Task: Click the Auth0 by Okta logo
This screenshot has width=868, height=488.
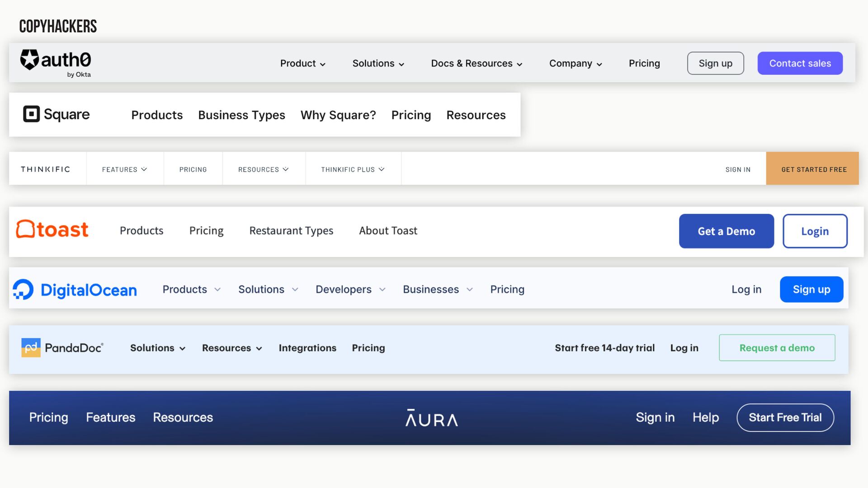Action: click(x=56, y=63)
